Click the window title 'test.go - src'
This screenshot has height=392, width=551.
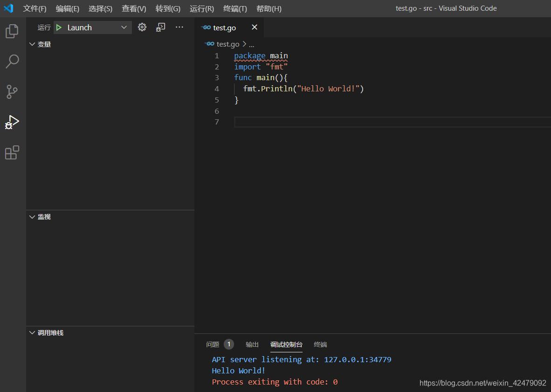414,8
